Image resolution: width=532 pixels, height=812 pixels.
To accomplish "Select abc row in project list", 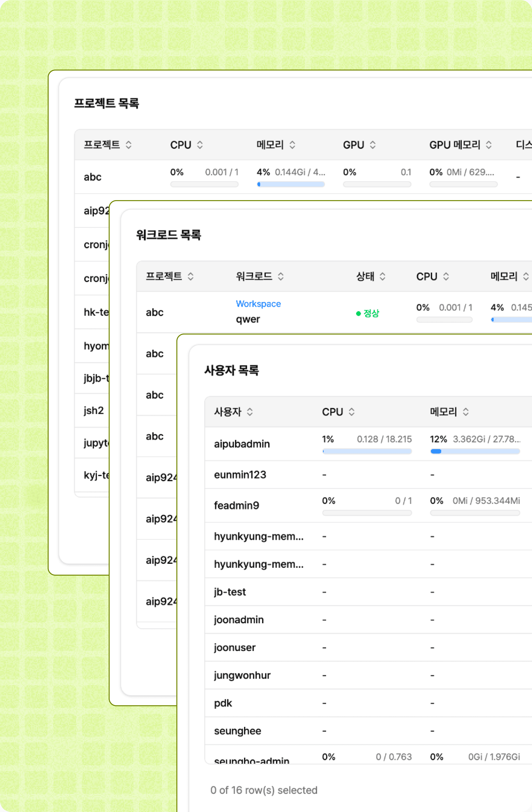I will coord(303,177).
